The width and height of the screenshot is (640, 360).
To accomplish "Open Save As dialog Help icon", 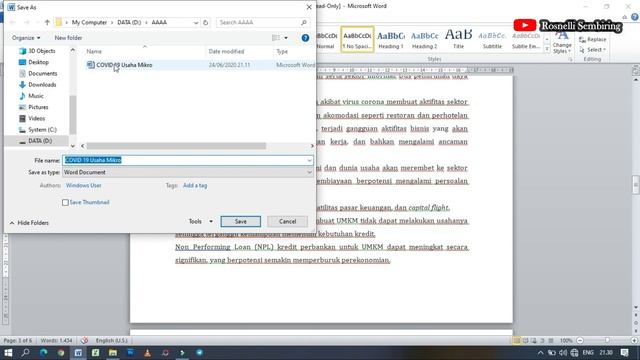I will [x=305, y=38].
